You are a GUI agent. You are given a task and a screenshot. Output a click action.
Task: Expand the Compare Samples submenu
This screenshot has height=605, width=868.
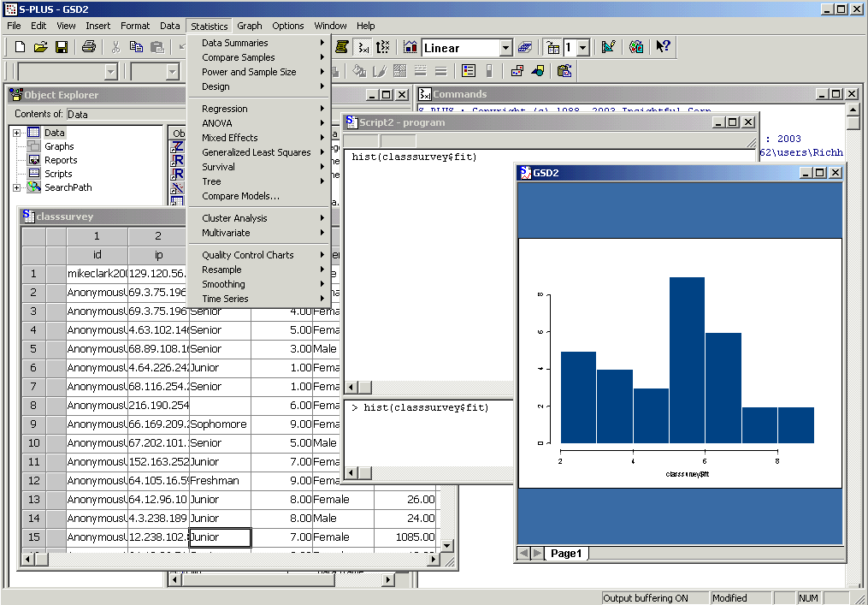[259, 57]
